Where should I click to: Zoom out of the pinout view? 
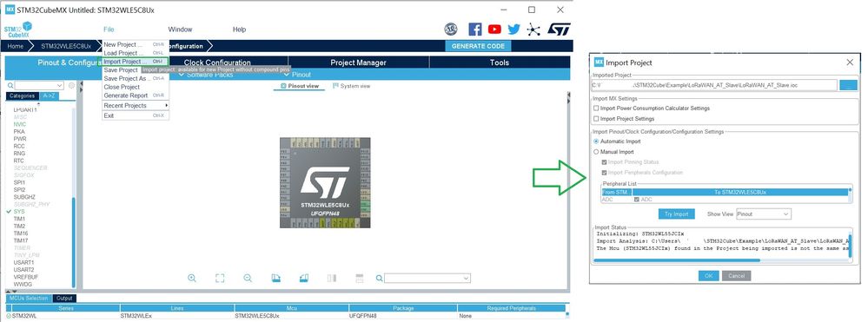coord(248,279)
